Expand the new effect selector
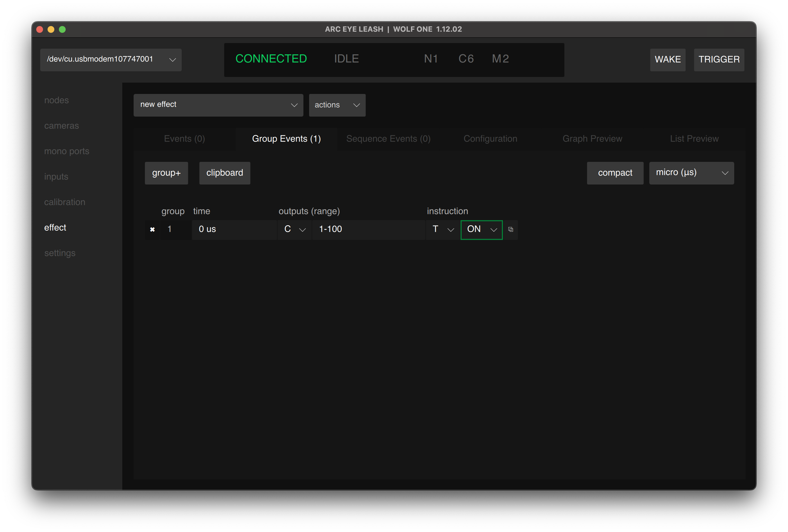Image resolution: width=788 pixels, height=532 pixels. (218, 105)
